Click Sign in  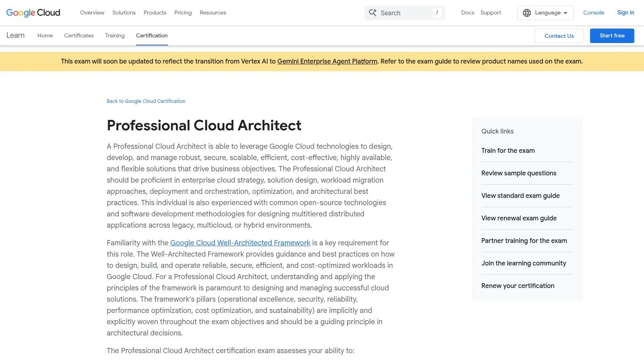click(x=625, y=13)
